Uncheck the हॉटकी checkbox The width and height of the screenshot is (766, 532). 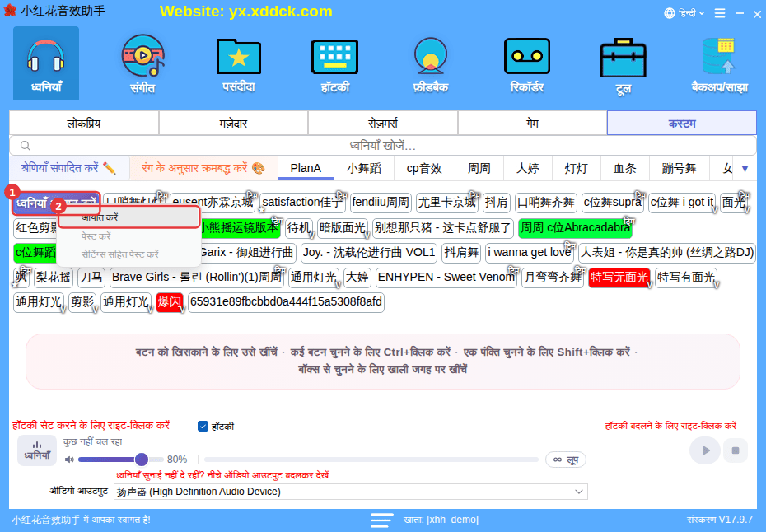tap(203, 427)
